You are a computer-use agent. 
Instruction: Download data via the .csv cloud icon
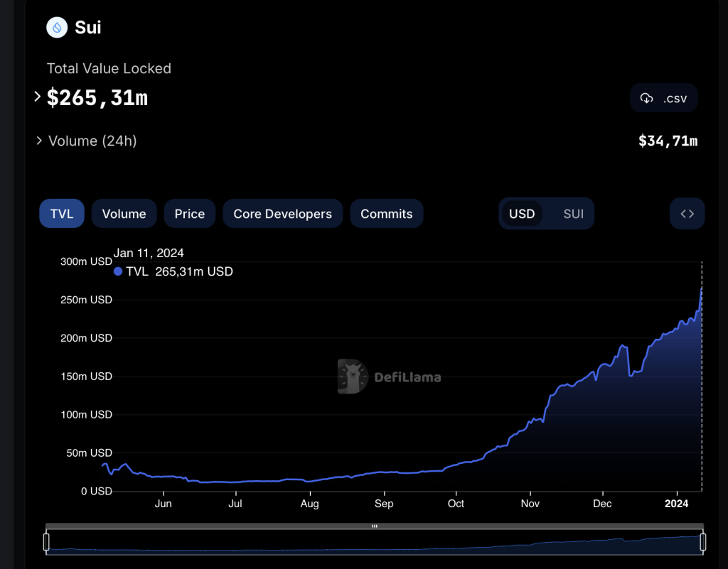pos(646,98)
